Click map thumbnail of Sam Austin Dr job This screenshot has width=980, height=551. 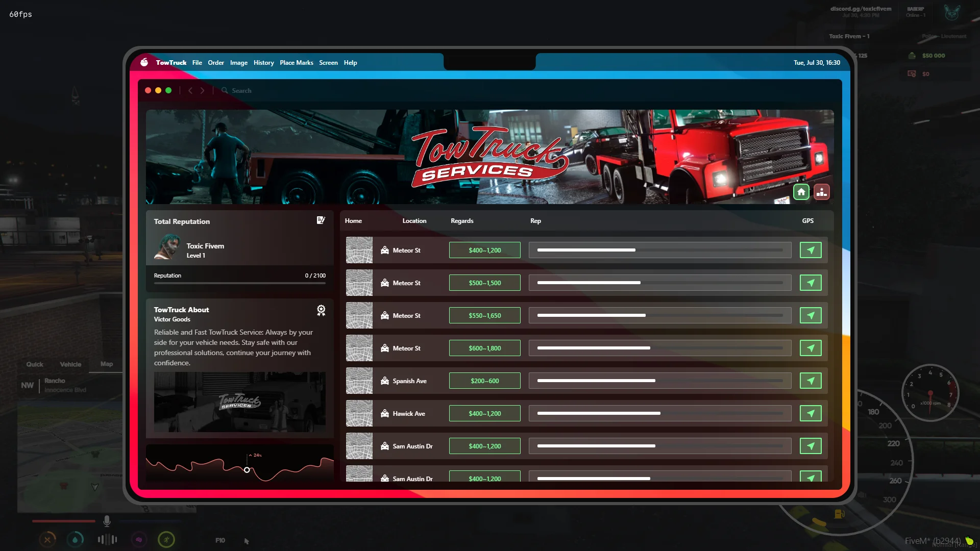click(359, 446)
